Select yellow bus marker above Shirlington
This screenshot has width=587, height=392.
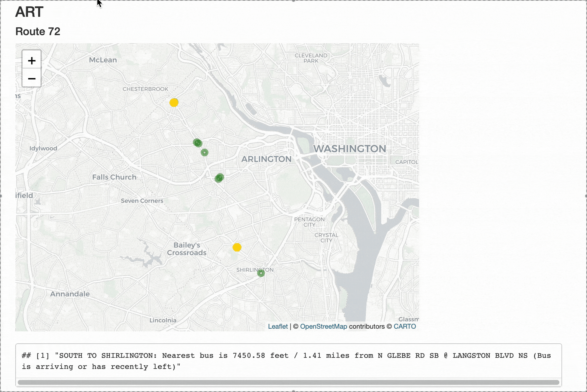tap(237, 247)
